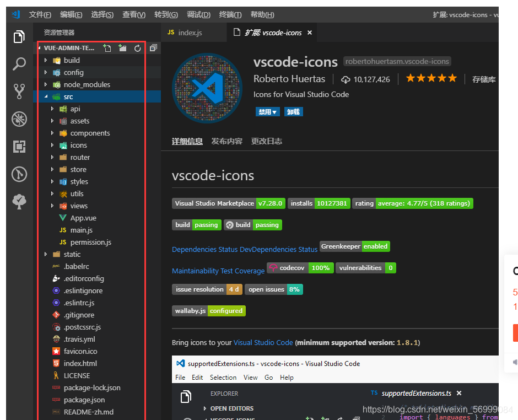Expand the node_modules folder
The height and width of the screenshot is (420, 518).
pos(46,84)
